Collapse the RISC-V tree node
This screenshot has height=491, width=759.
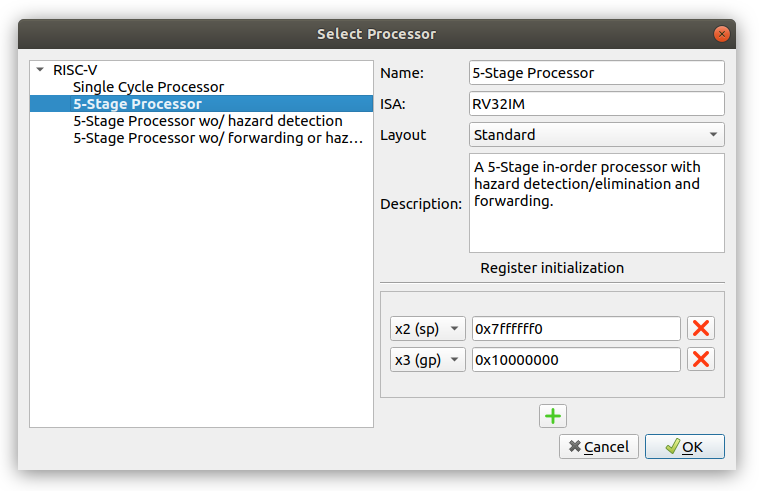click(40, 70)
